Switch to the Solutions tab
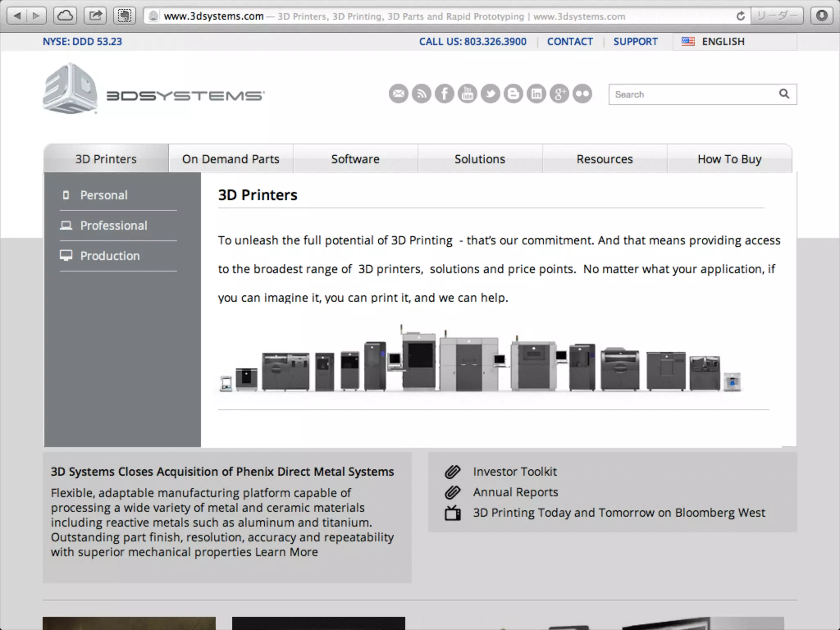 click(479, 159)
